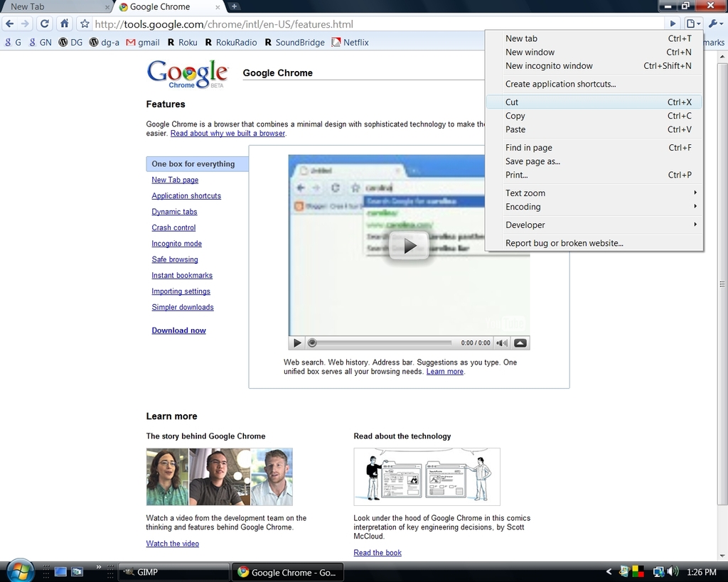Switch to the New Tab tab
Screen dimensions: 728x582
[55, 7]
